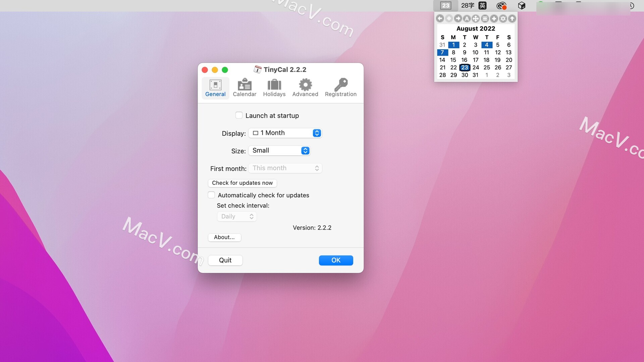Viewport: 644px width, 362px height.
Task: Enable Launch at startup checkbox
Action: point(239,115)
